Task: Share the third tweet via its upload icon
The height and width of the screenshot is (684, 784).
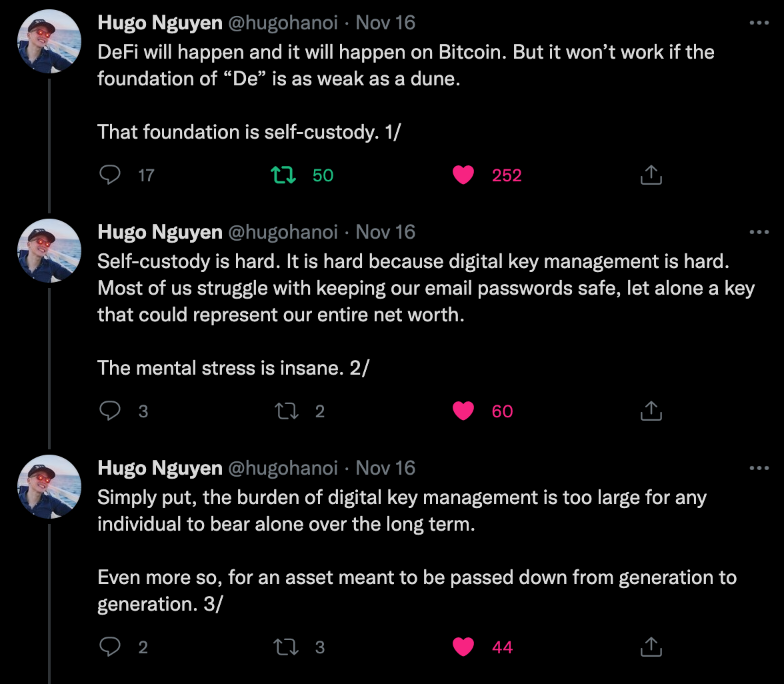Action: coord(651,647)
